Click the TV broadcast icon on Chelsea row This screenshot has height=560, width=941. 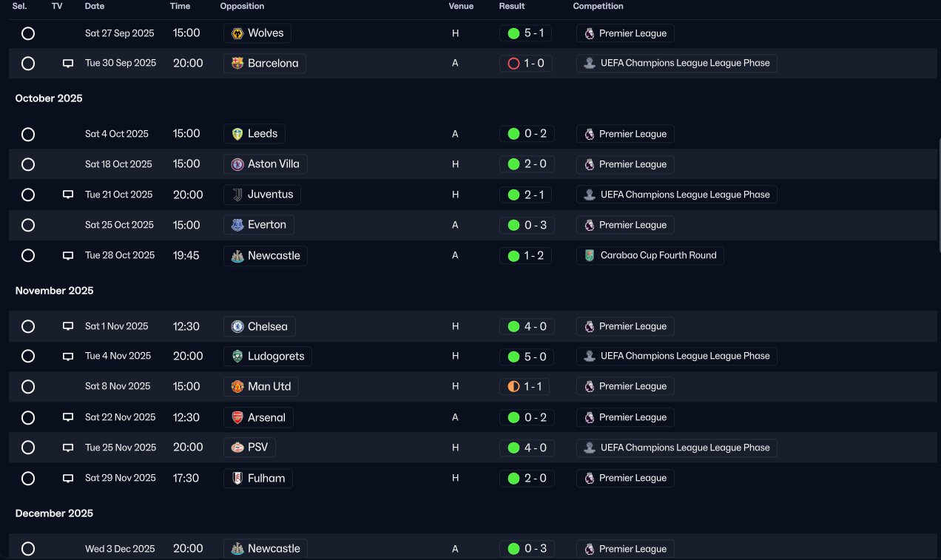click(x=68, y=326)
